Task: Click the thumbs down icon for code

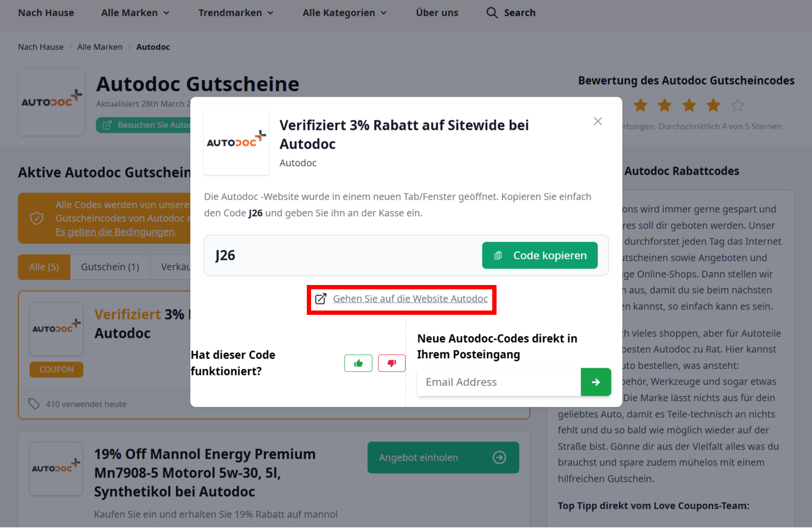Action: coord(392,363)
